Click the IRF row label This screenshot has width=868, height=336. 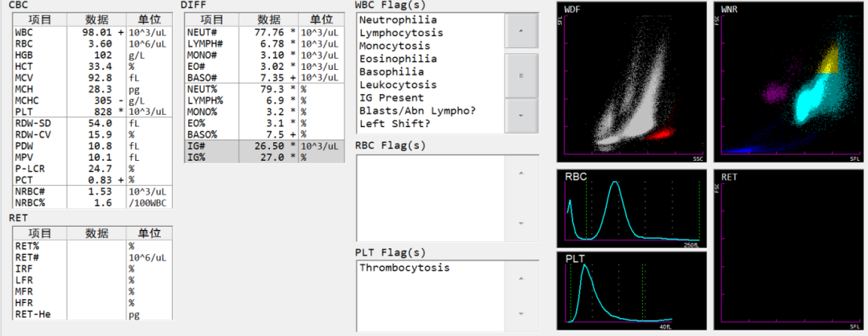point(24,268)
